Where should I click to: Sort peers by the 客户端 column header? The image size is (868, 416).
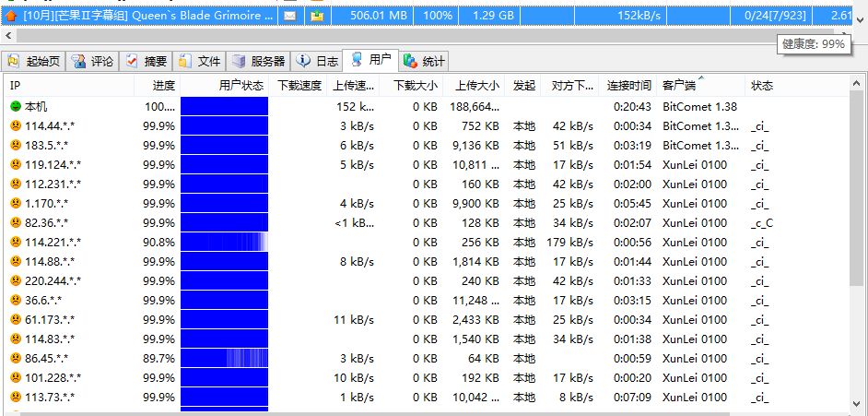[x=679, y=86]
